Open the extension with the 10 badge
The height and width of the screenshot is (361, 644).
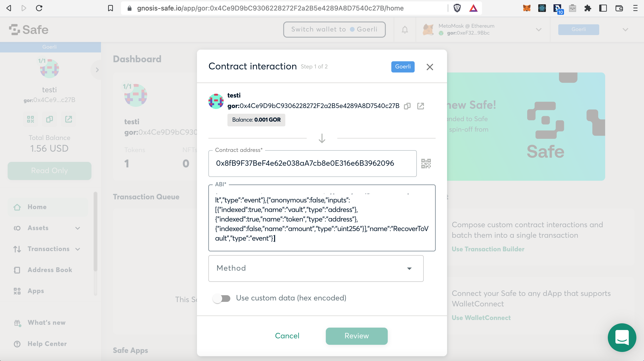[558, 9]
